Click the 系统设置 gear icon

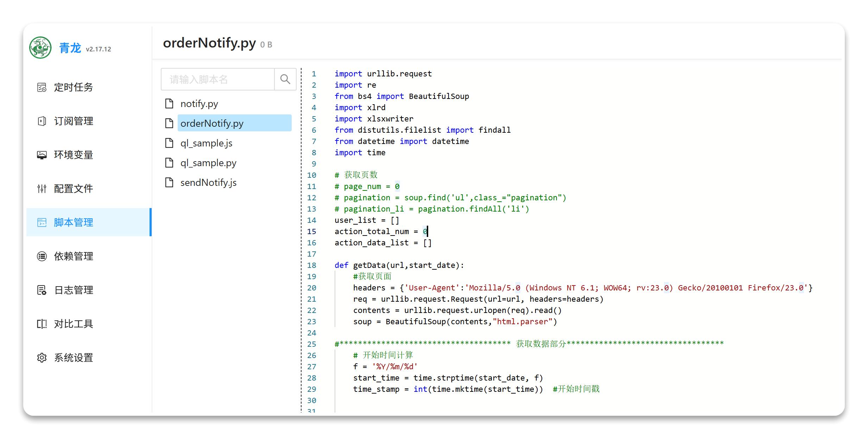pos(42,358)
